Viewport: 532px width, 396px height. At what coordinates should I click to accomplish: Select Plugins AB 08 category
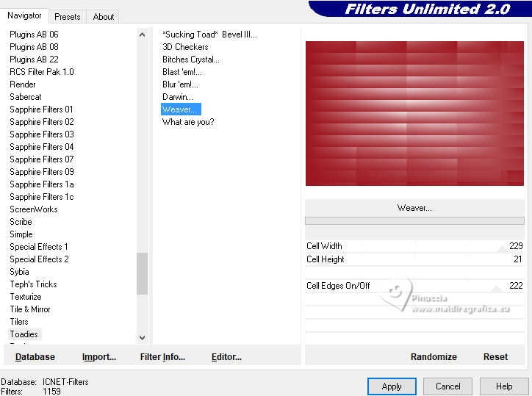pos(34,47)
